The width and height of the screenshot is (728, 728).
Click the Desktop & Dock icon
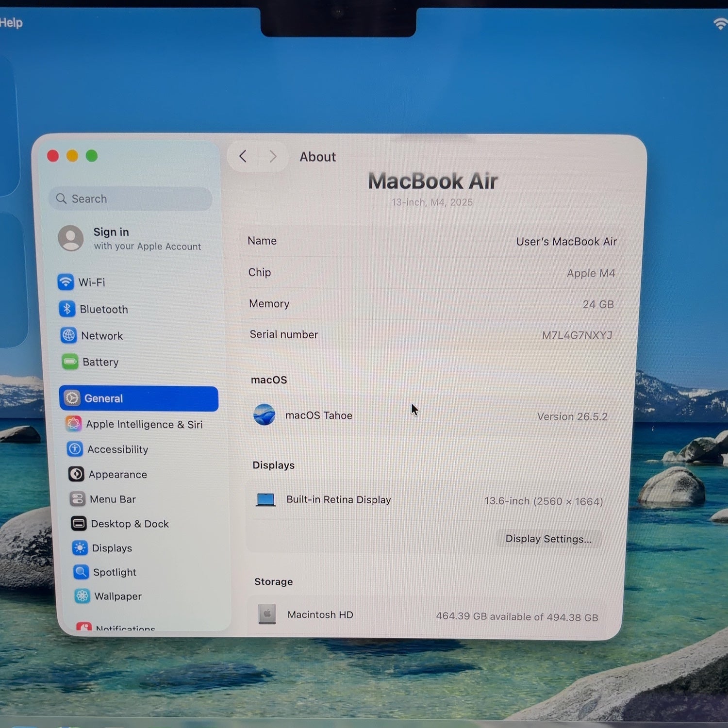pos(79,523)
